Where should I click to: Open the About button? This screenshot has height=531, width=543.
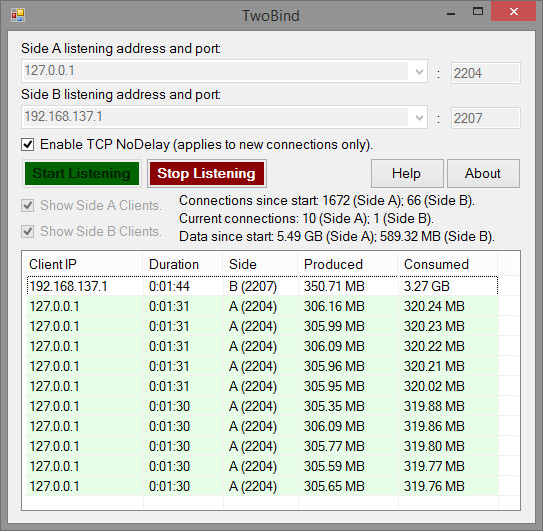tap(483, 173)
